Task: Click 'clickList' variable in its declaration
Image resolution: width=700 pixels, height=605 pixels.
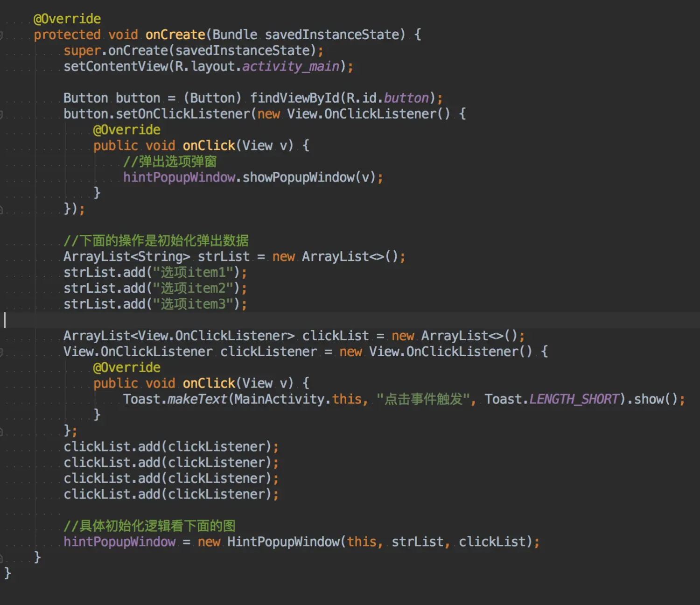Action: click(336, 336)
